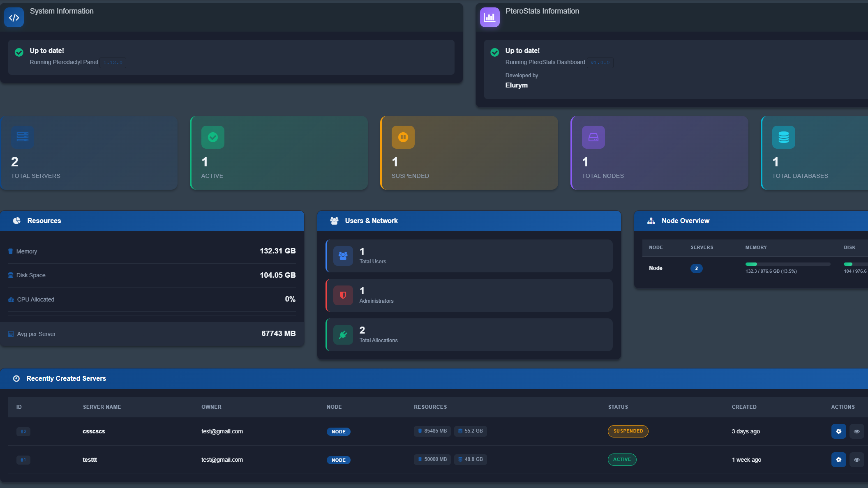The image size is (868, 488).
Task: Click the Total Databases icon
Action: pyautogui.click(x=783, y=137)
